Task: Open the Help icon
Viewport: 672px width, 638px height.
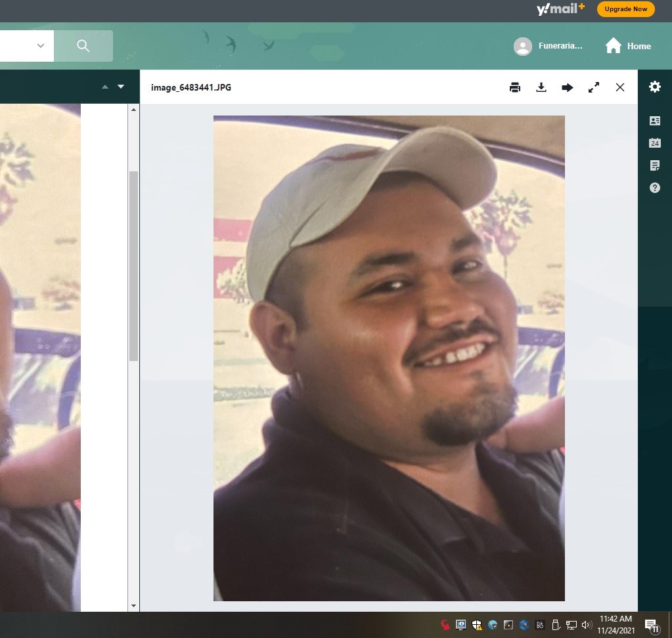Action: [654, 188]
